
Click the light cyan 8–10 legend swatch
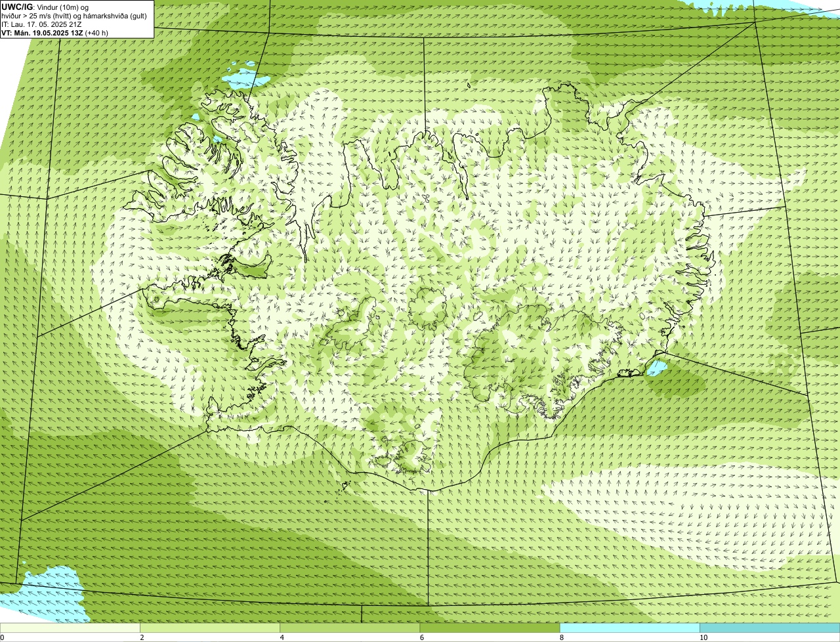coord(629,628)
